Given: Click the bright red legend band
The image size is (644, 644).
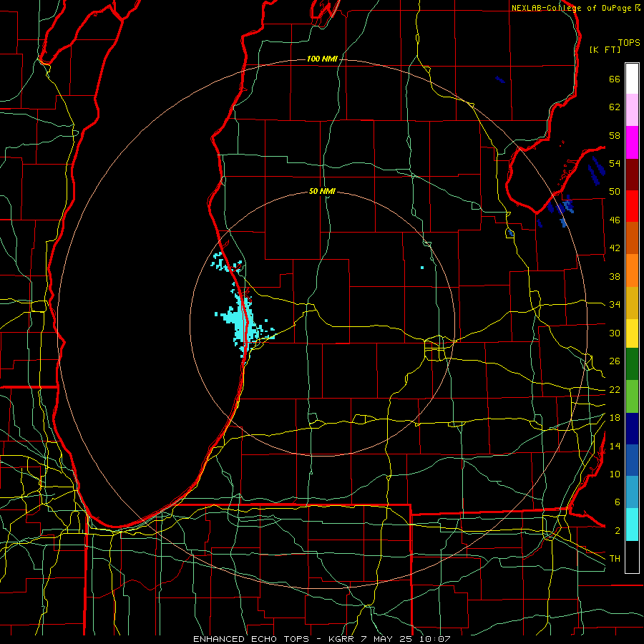Looking at the screenshot, I should click(x=632, y=206).
